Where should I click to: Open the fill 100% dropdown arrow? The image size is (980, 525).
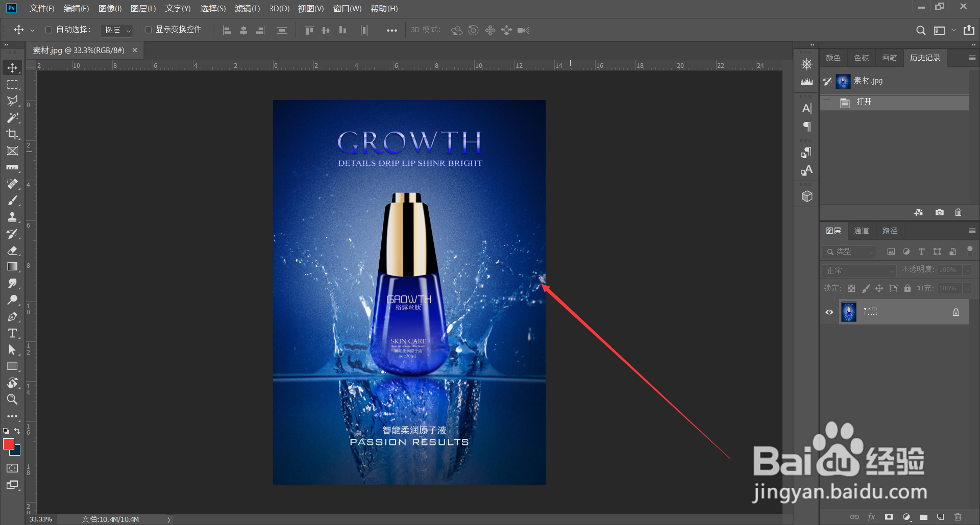[x=967, y=288]
